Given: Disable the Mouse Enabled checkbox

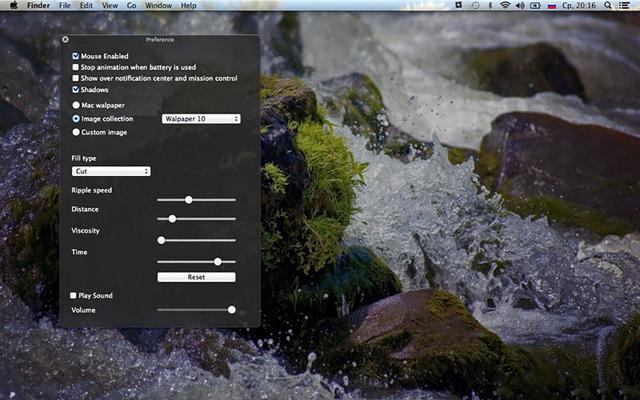Looking at the screenshot, I should (76, 56).
